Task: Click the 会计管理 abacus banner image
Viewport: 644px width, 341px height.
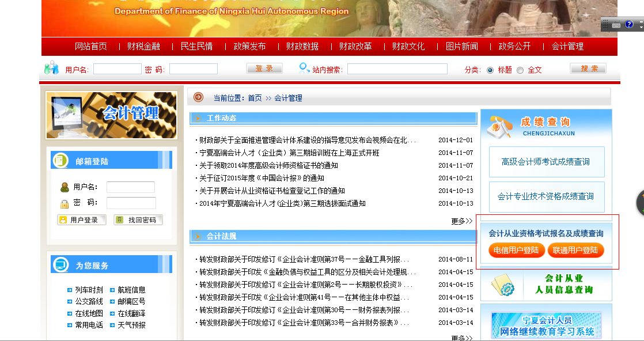Action: [111, 115]
